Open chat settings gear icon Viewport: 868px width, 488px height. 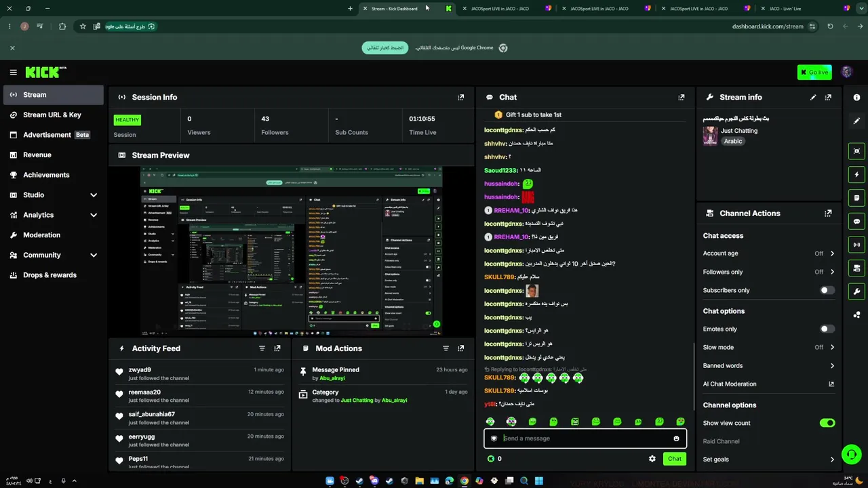(652, 459)
